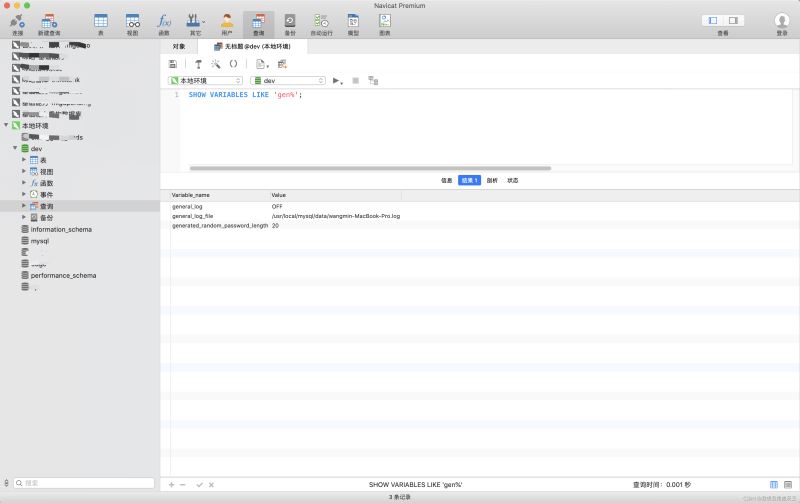Run the query with the play button
The width and height of the screenshot is (800, 503).
337,80
